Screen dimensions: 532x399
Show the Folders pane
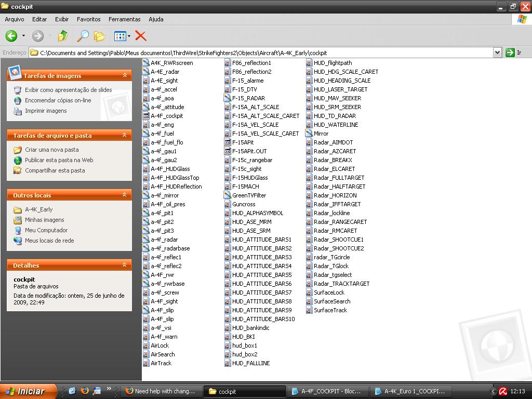(x=99, y=36)
